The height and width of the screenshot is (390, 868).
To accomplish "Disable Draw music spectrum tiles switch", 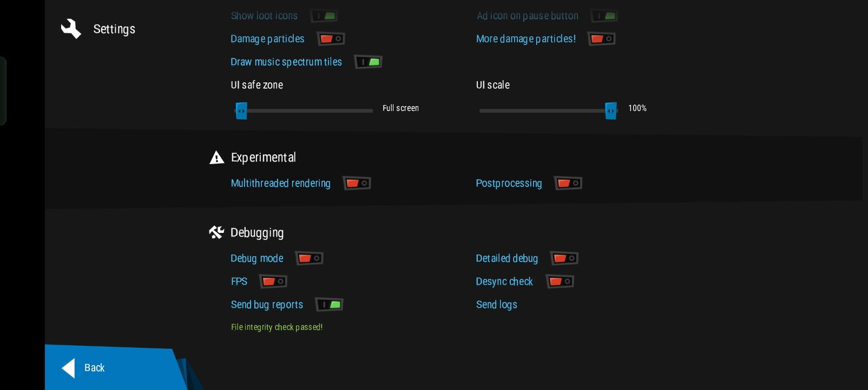I will click(x=369, y=62).
